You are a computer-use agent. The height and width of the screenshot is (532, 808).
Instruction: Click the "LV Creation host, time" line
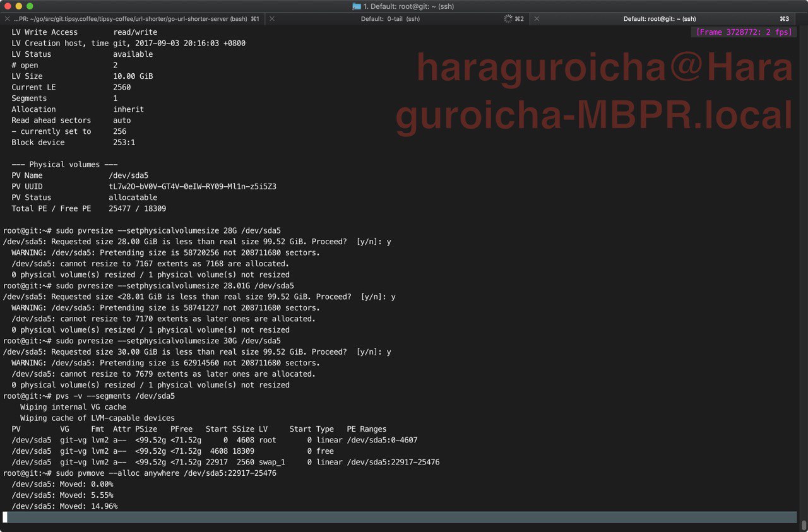click(x=129, y=43)
